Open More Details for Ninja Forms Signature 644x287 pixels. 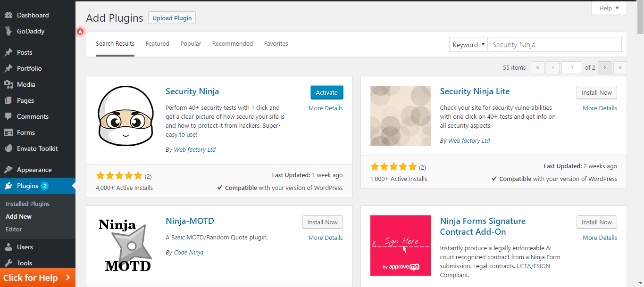tap(600, 238)
